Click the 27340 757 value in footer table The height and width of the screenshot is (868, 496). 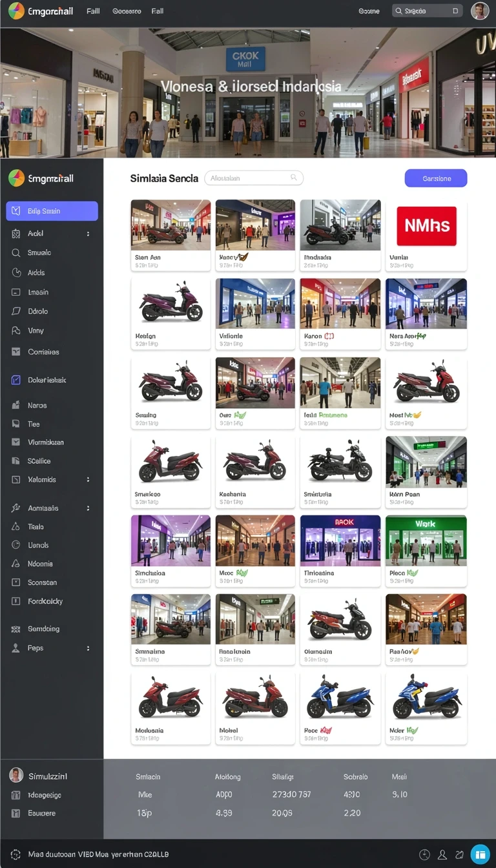tap(291, 794)
